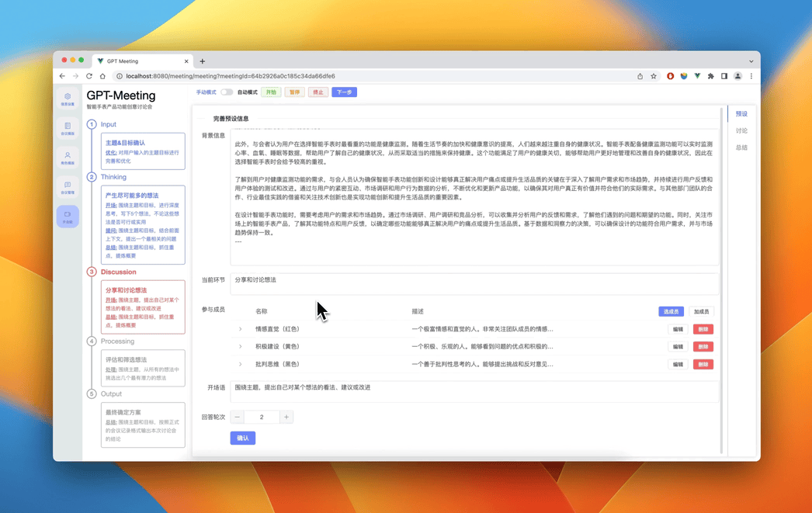This screenshot has height=513, width=812.
Task: Expand the 积极建设（黄色）member row
Action: (241, 347)
